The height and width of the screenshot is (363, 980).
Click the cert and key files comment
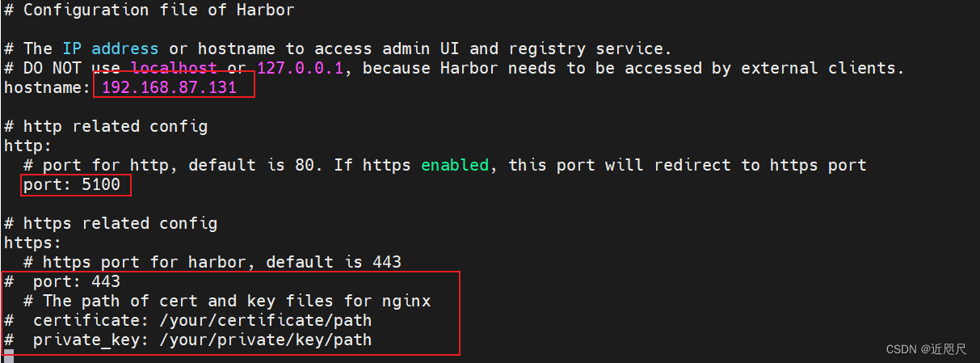227,301
